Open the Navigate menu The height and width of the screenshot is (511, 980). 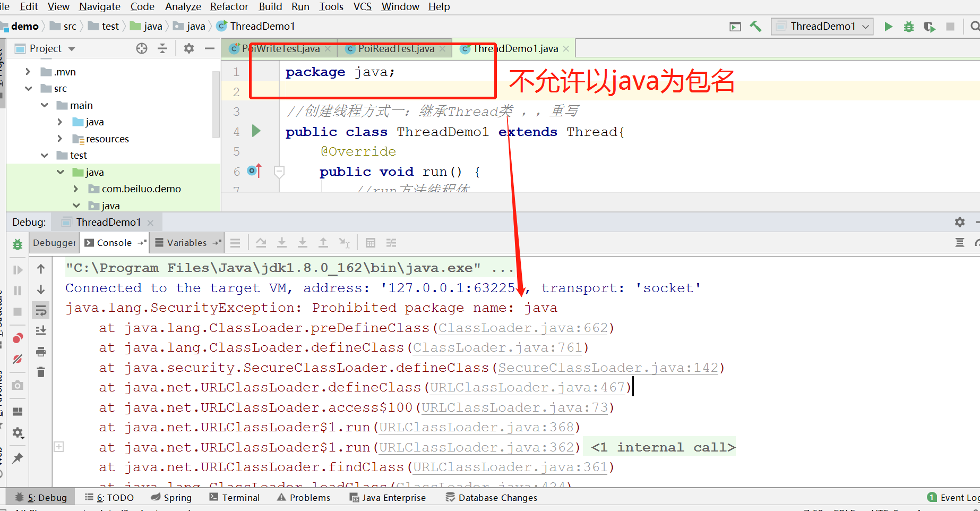point(100,6)
